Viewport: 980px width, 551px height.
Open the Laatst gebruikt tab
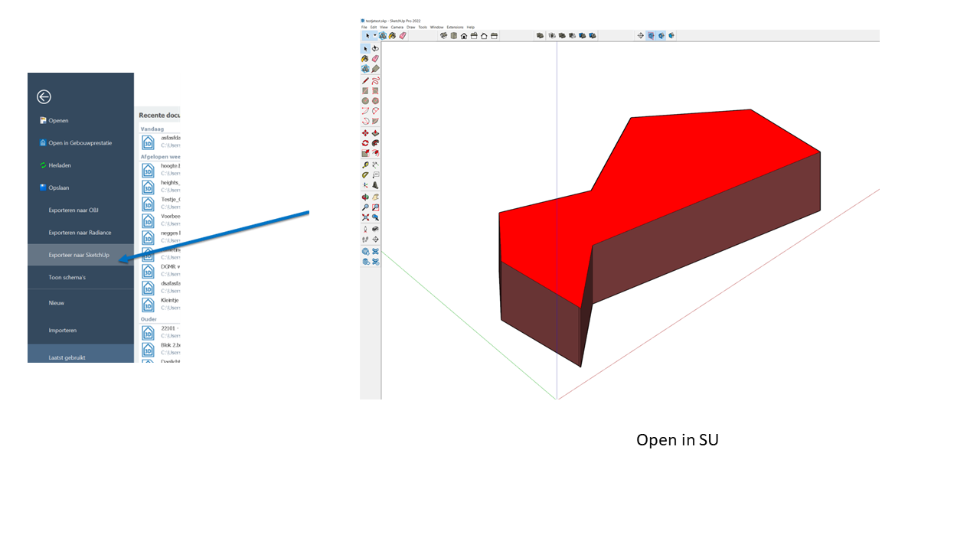(x=67, y=357)
